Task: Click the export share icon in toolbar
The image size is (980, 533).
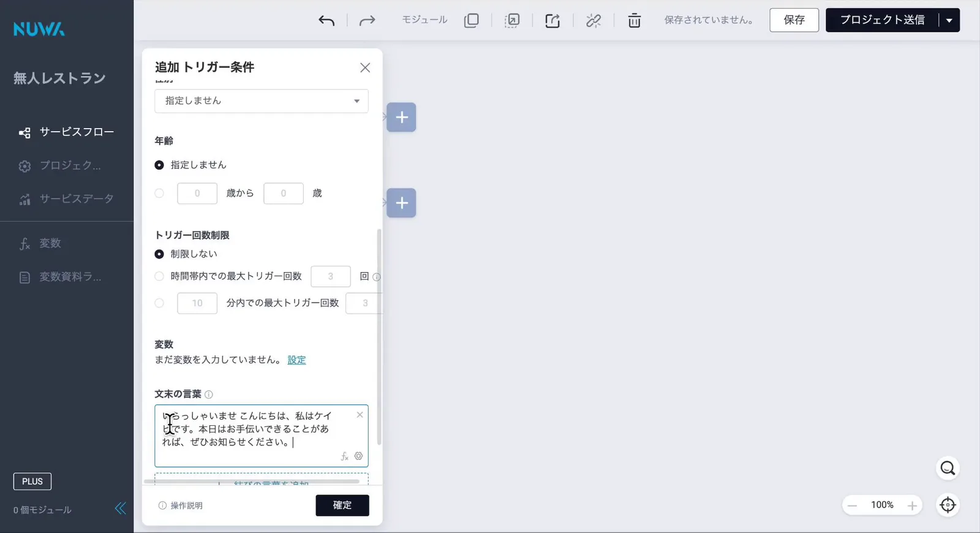Action: [x=552, y=21]
